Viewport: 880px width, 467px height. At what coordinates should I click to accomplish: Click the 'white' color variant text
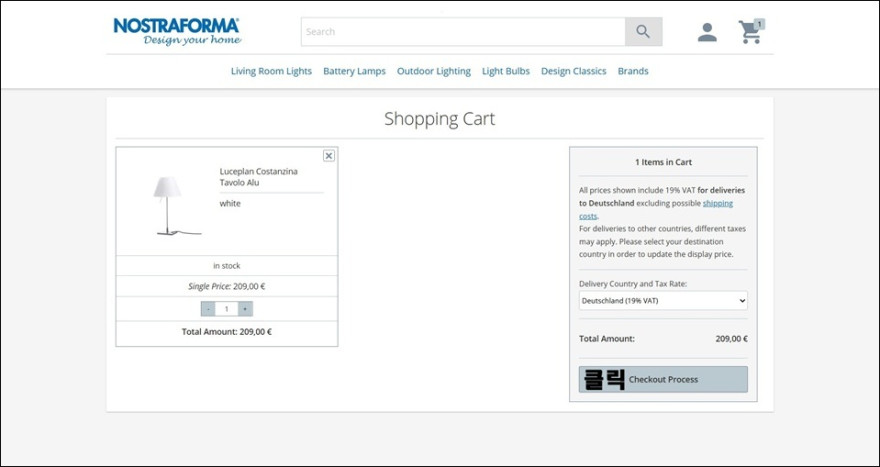click(x=230, y=203)
